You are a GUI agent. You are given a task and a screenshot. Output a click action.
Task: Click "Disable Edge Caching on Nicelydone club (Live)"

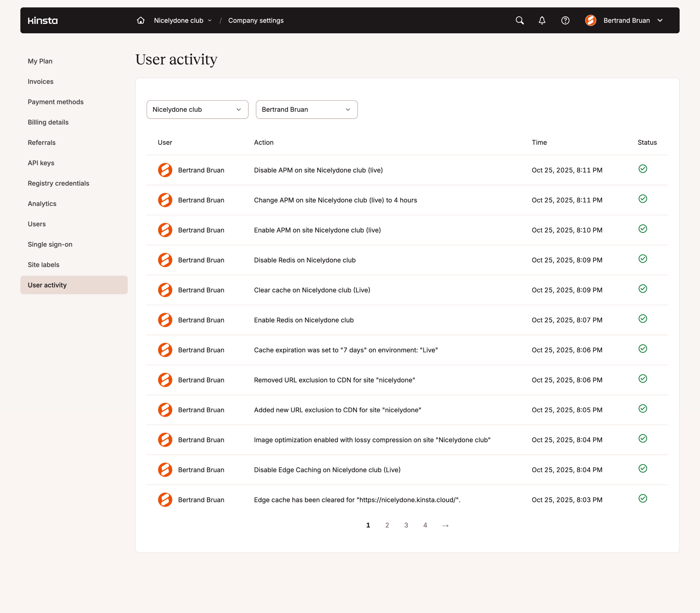tap(327, 470)
